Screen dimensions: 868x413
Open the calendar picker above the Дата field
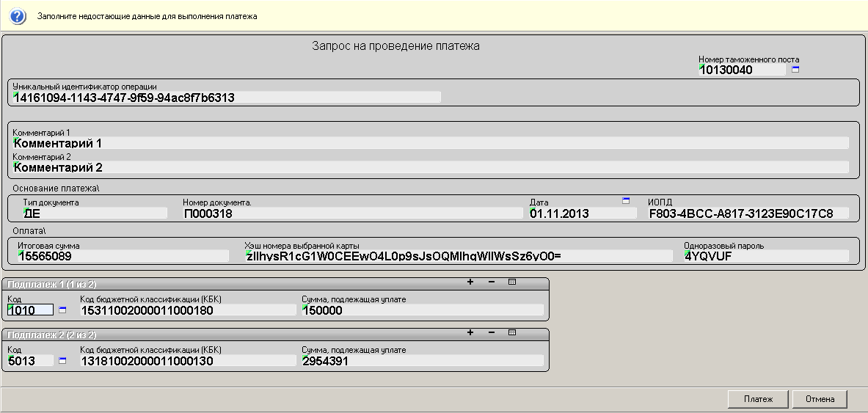[x=626, y=200]
